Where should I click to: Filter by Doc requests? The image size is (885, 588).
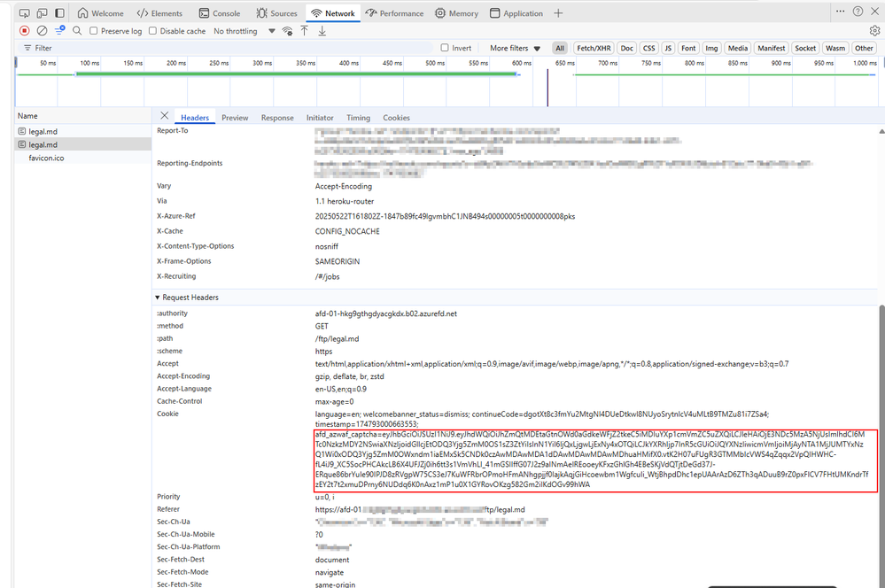coord(627,48)
